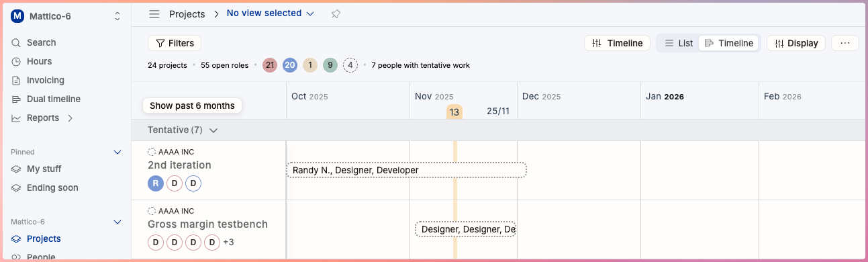
Task: Open Dual timeline view
Action: (x=53, y=99)
